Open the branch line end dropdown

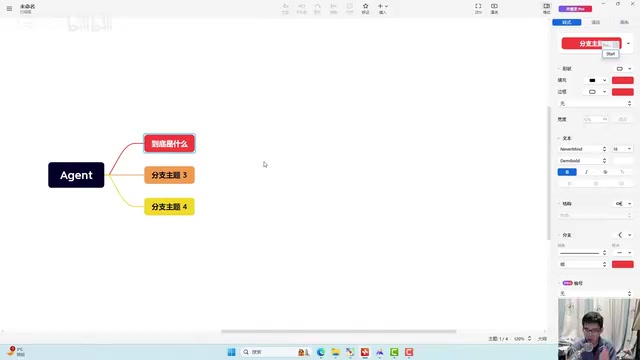622,253
